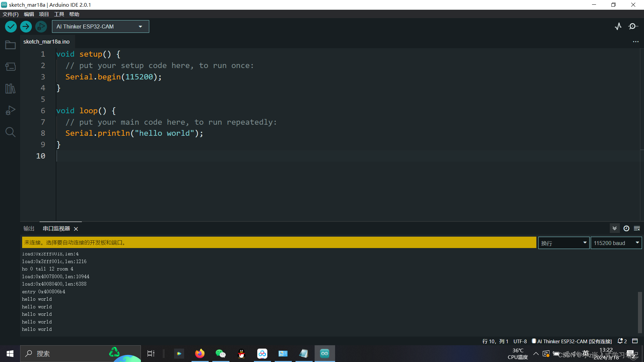The height and width of the screenshot is (362, 644).
Task: Click the Upload sketch arrow button
Action: 26,26
